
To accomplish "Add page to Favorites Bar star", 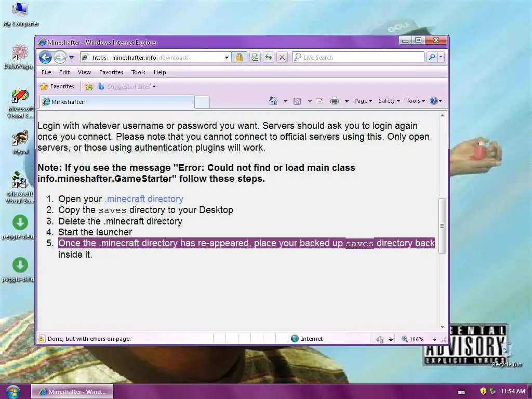I will tap(88, 87).
